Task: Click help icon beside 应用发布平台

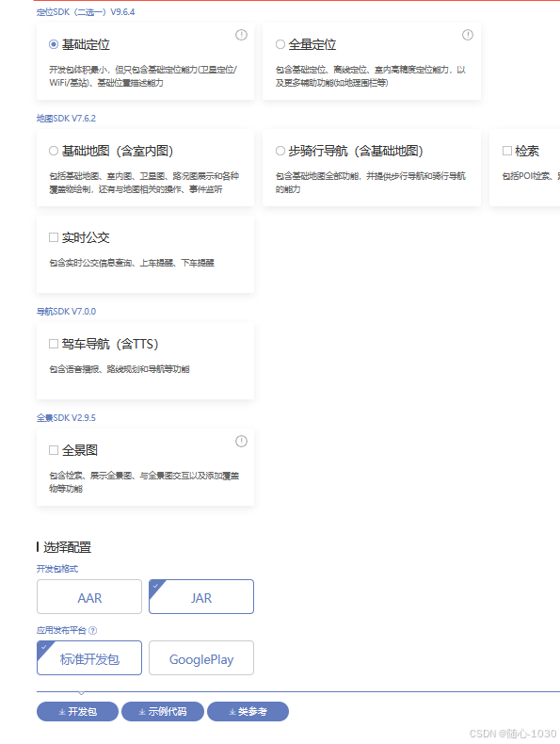Action: coord(93,631)
